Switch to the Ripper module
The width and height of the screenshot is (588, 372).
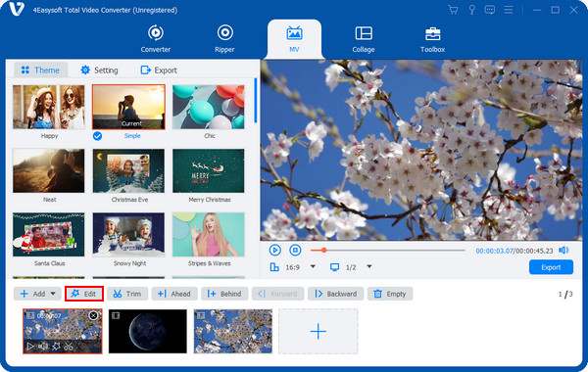[x=224, y=38]
